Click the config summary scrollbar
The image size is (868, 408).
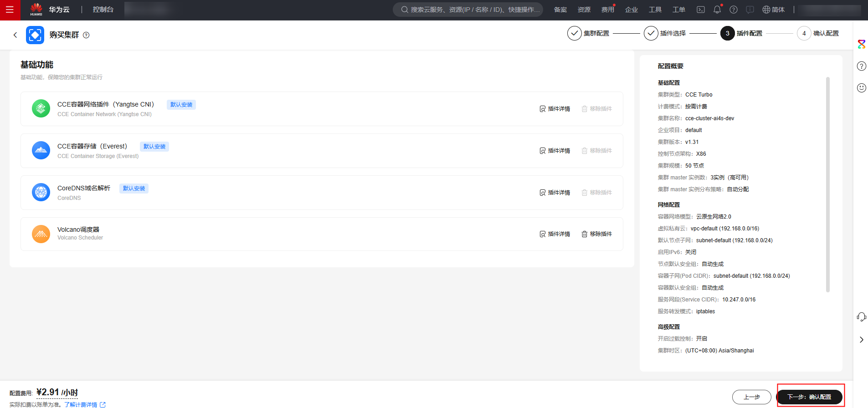(x=828, y=184)
